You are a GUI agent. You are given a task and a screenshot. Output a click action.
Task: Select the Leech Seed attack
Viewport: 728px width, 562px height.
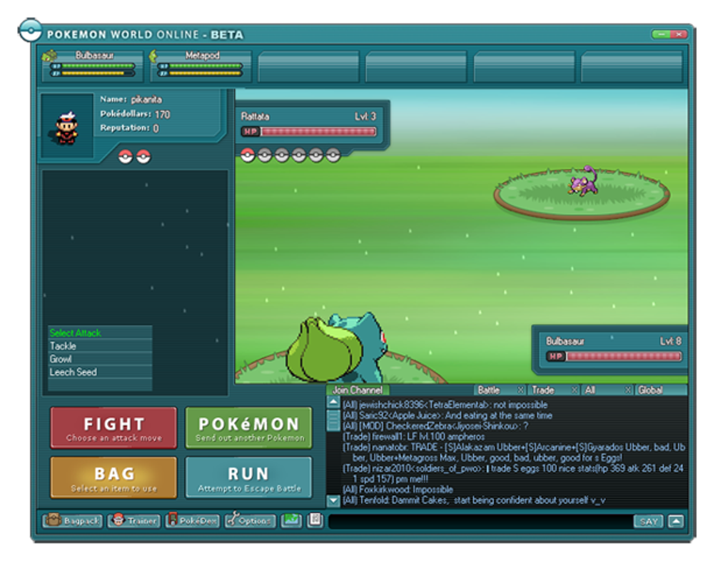101,372
